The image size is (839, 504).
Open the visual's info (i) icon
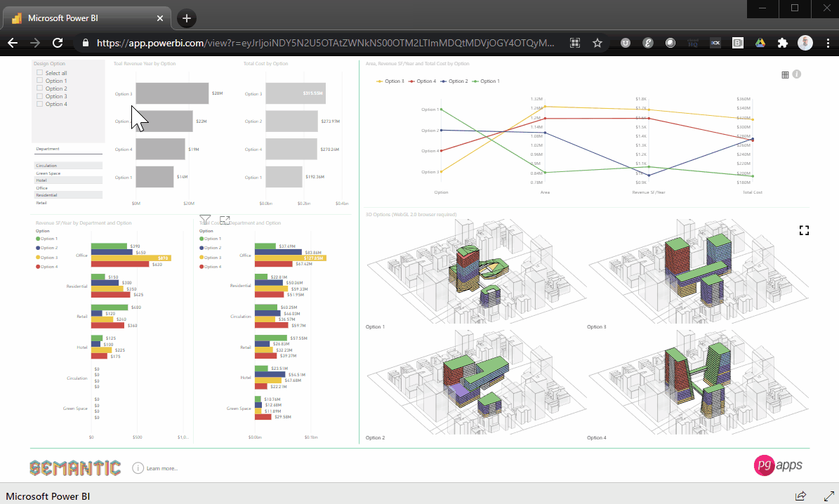coord(797,74)
